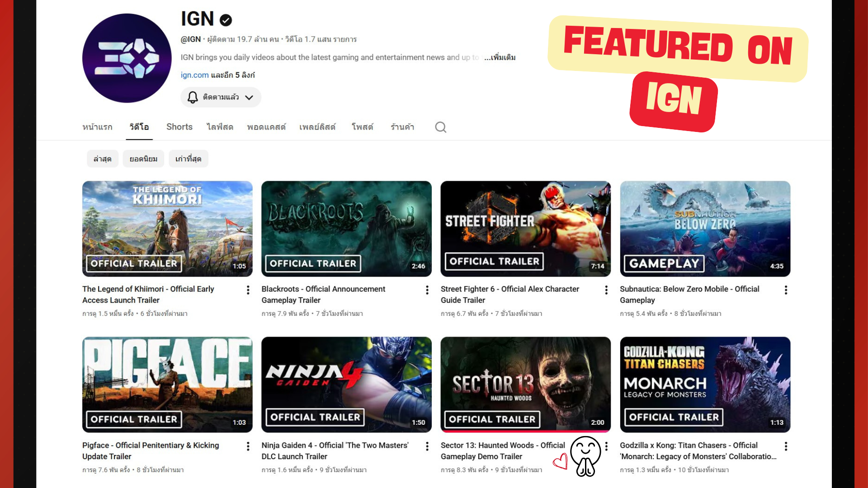Play the Ninja Gaiden 4 trailer thumbnail
This screenshot has width=868, height=488.
[x=346, y=384]
